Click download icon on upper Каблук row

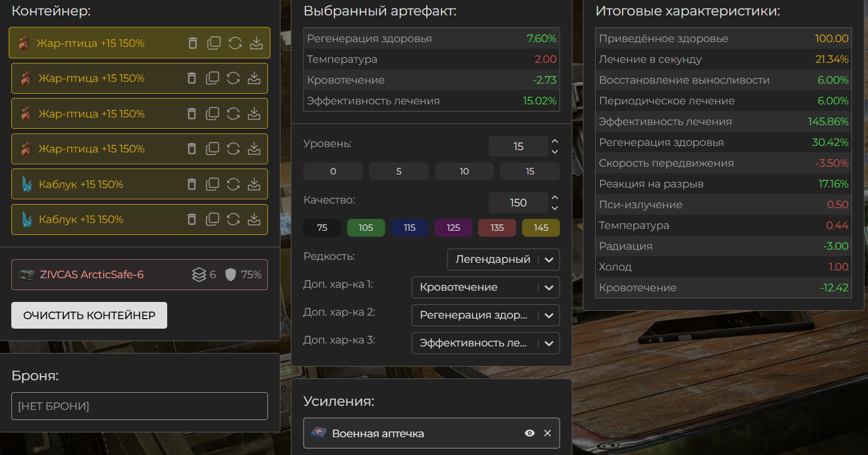254,184
